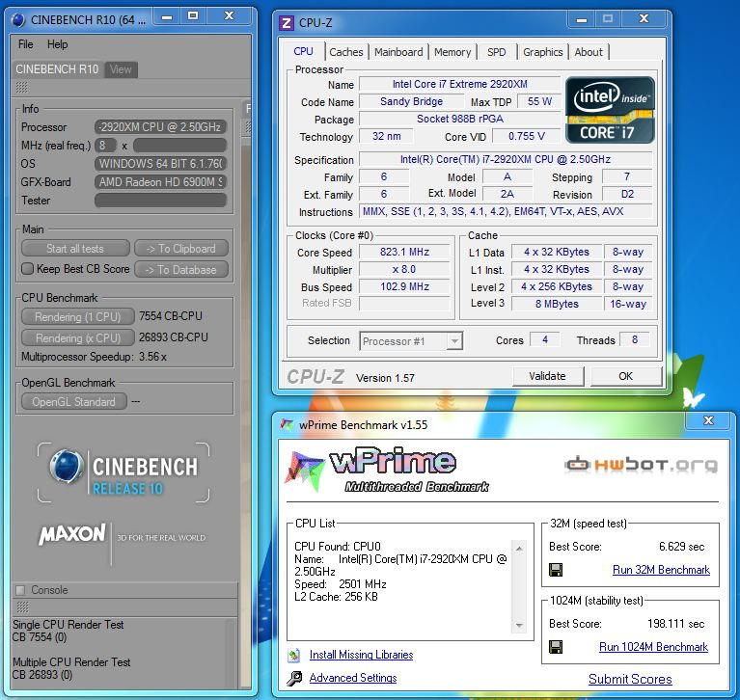Open the Graphics tab in CPU-Z
The image size is (740, 700).
[543, 52]
